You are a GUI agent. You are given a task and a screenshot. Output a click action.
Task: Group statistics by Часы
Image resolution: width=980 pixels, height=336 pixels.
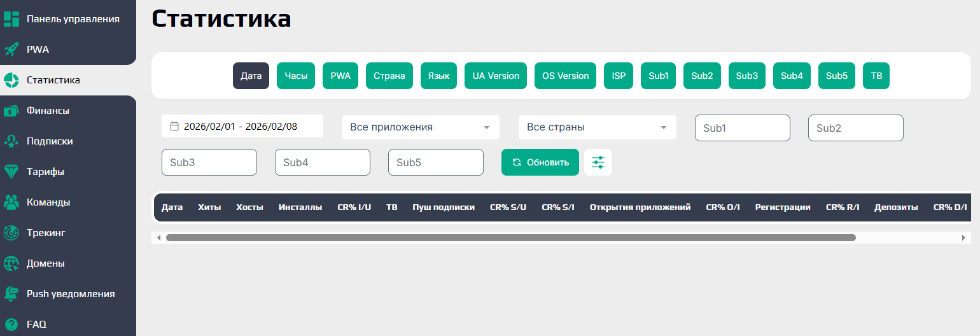pyautogui.click(x=296, y=76)
